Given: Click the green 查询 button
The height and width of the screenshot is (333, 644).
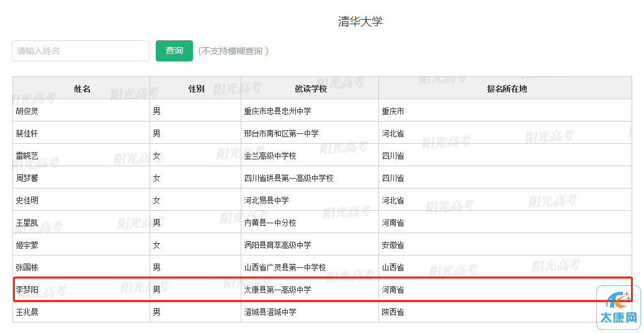Looking at the screenshot, I should [174, 51].
